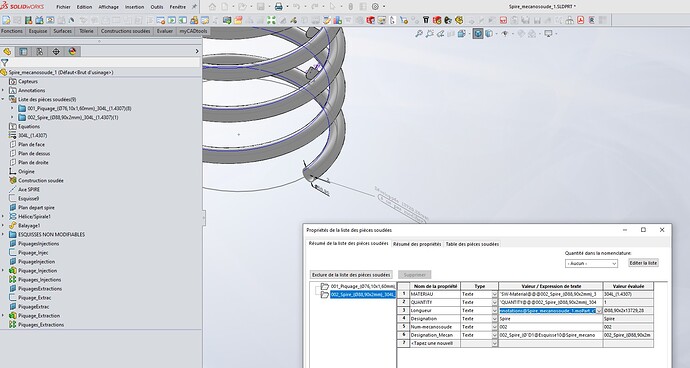Switch to the Esquisse ribbon tab
The height and width of the screenshot is (368, 690).
tap(38, 31)
